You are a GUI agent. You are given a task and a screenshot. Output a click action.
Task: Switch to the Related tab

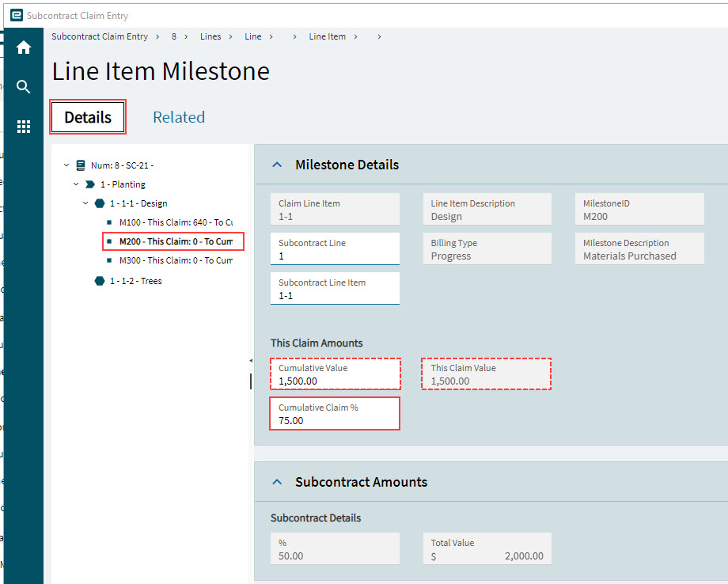179,117
